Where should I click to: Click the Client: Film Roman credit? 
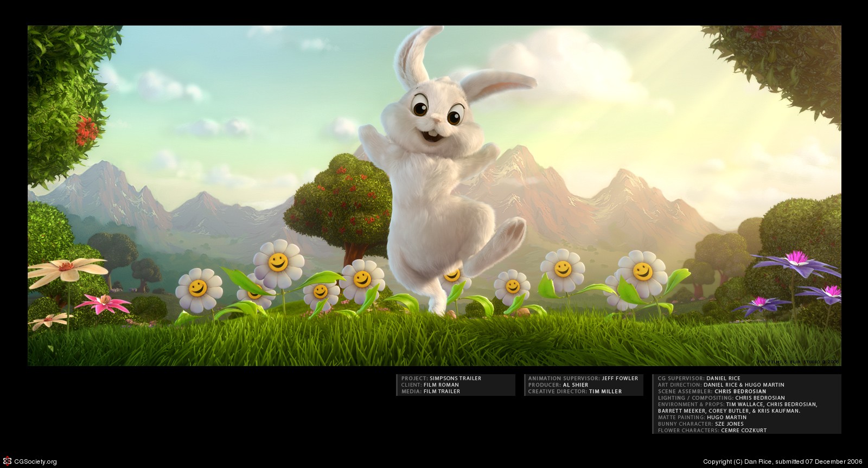point(430,385)
